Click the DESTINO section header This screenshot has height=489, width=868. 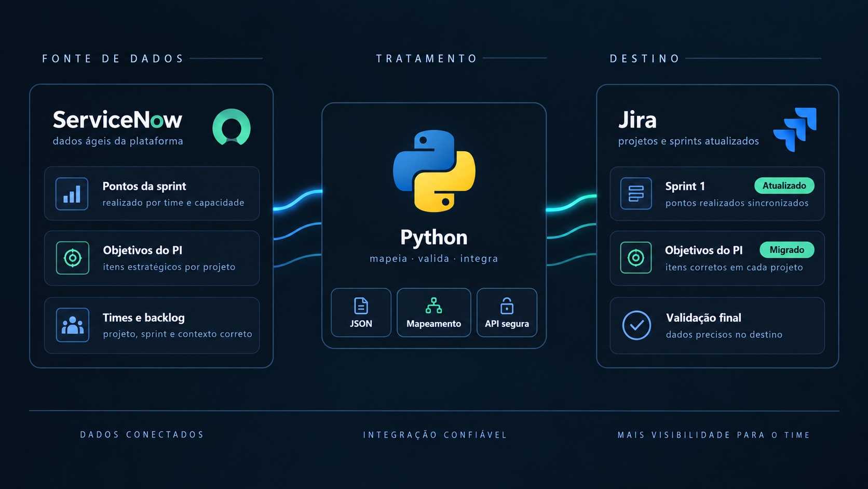(x=645, y=59)
